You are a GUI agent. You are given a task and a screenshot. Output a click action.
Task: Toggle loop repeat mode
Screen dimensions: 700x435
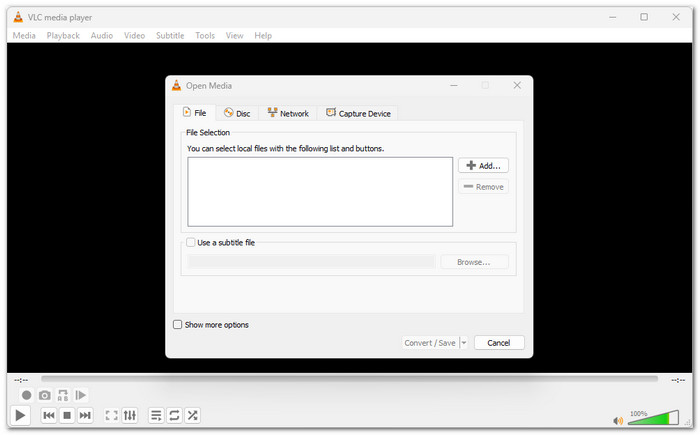pyautogui.click(x=174, y=415)
